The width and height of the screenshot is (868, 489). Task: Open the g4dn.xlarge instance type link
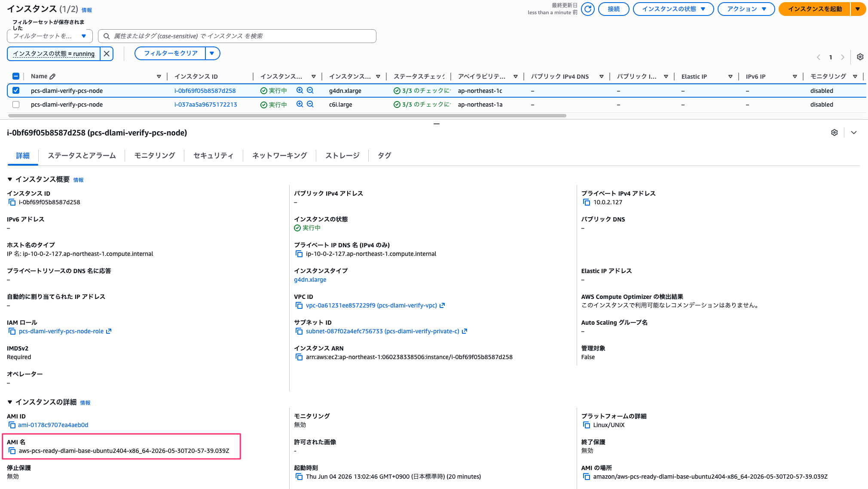(x=310, y=280)
